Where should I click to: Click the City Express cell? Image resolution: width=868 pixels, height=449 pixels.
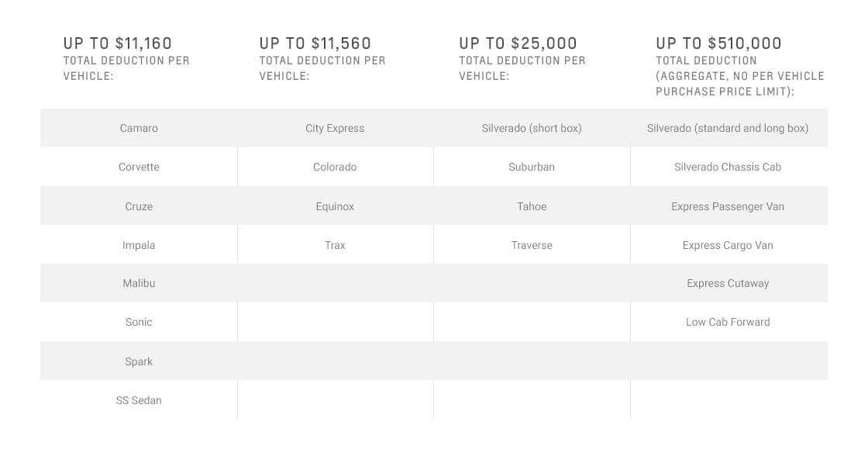[x=335, y=129]
